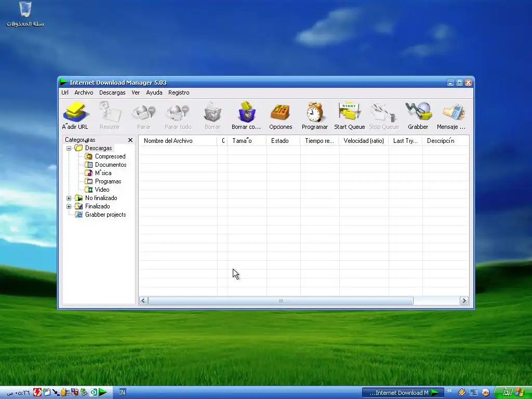The width and height of the screenshot is (532, 399).
Task: Open the Url menu
Action: [65, 92]
